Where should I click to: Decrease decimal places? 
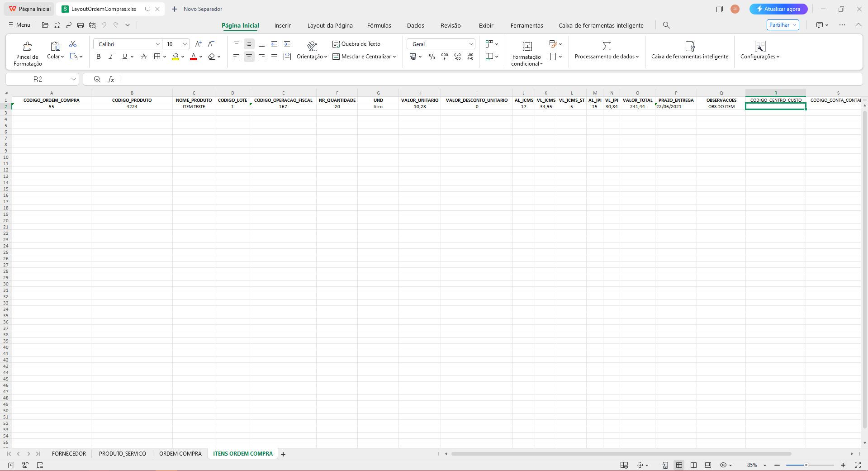(x=470, y=57)
